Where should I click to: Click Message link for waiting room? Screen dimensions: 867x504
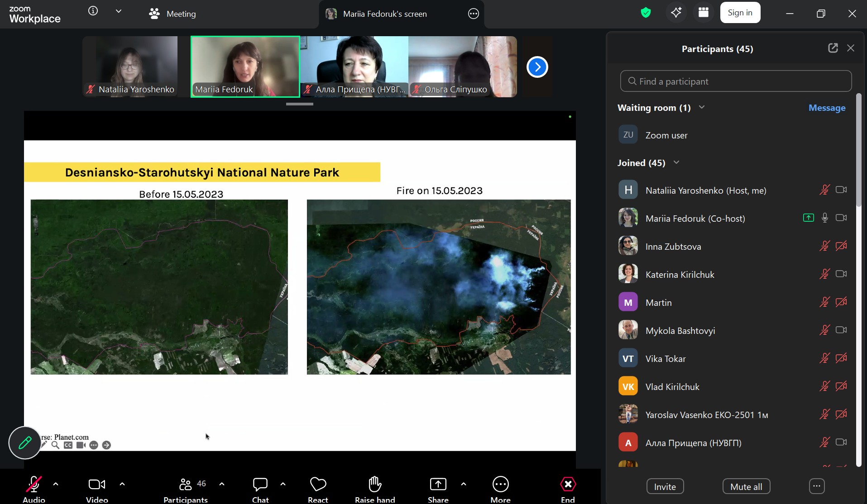click(x=827, y=108)
